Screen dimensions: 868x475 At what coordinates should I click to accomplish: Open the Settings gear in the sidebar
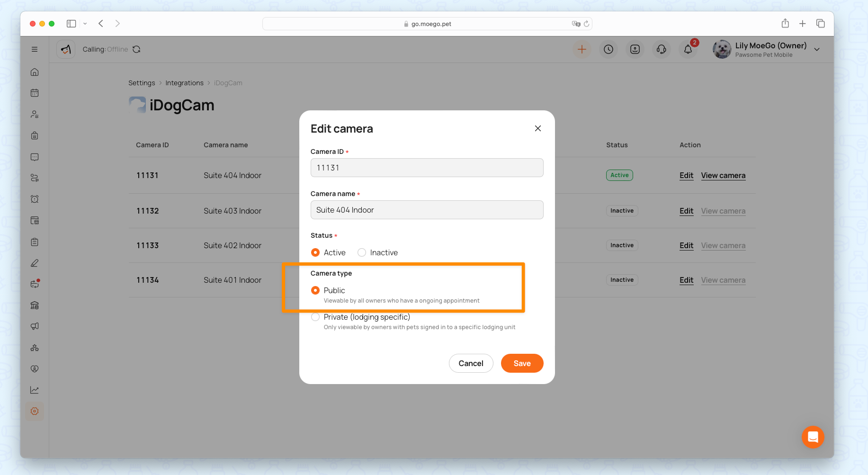pyautogui.click(x=35, y=411)
